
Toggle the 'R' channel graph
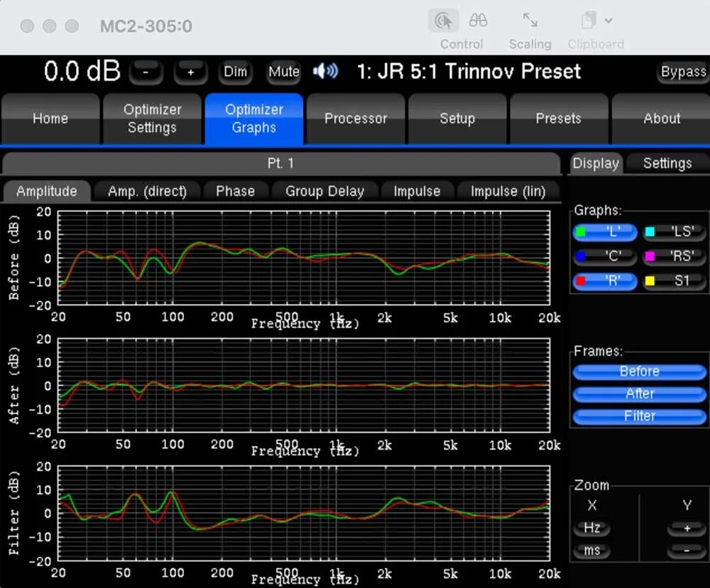point(605,281)
